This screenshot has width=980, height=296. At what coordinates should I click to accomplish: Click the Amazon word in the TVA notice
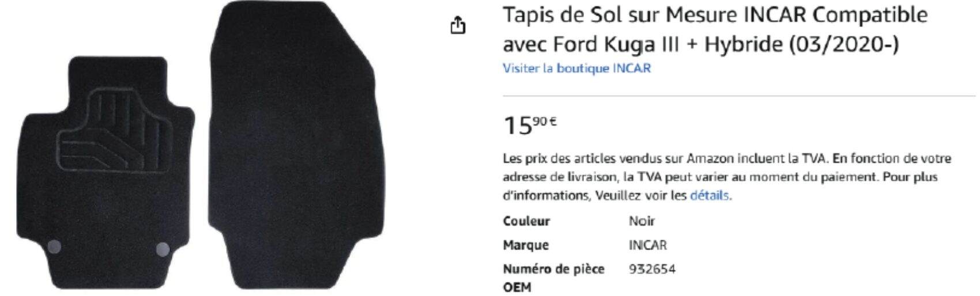click(702, 158)
